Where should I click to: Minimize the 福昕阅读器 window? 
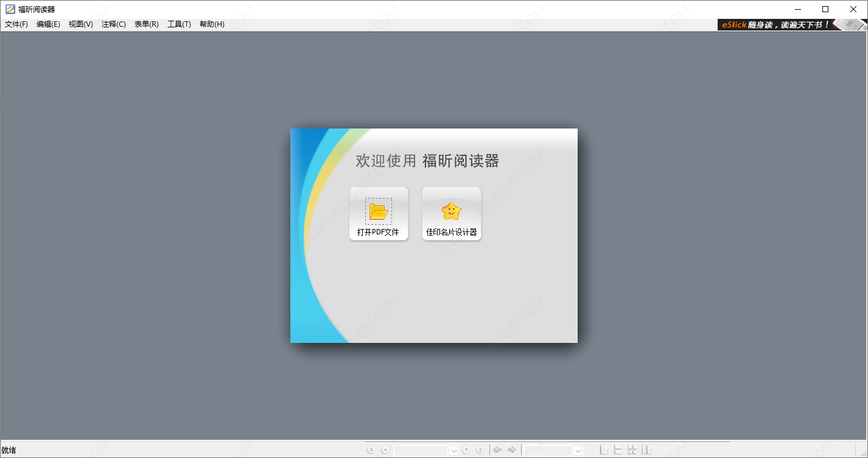(797, 9)
